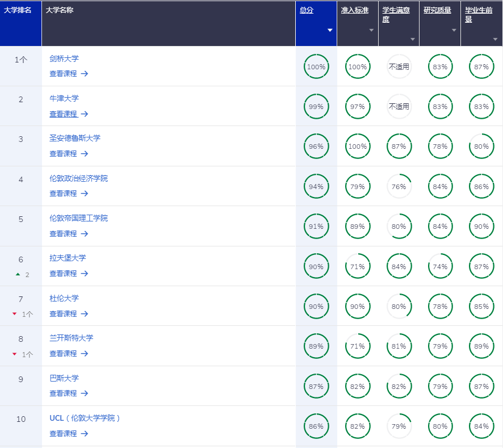Sort by 研究质量 column header
Screen dimensions: 503x448
(437, 10)
